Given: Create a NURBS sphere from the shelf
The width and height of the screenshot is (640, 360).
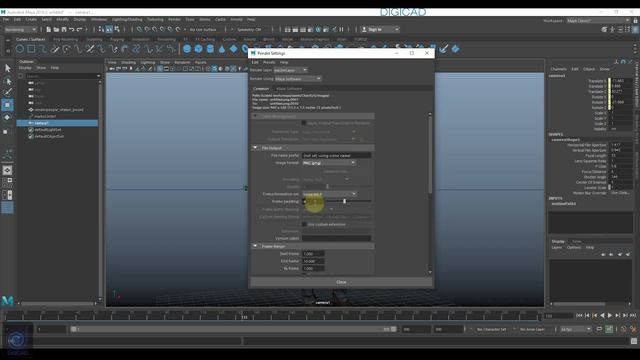Looking at the screenshot, I should 187,49.
